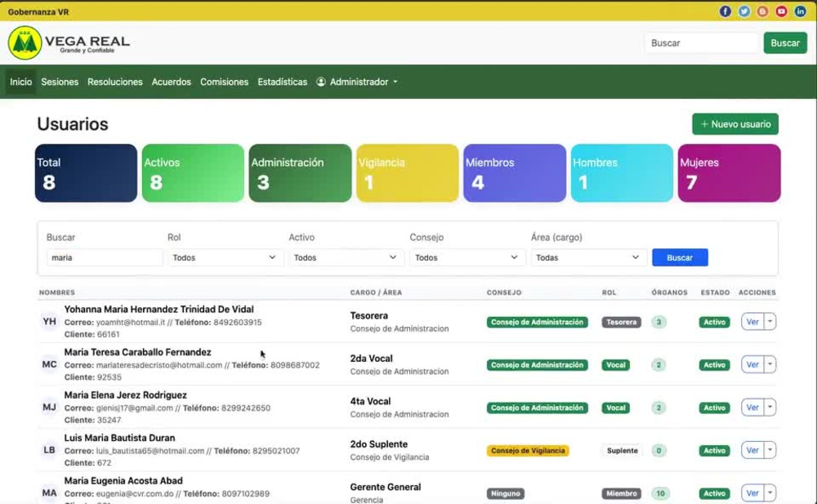817x504 pixels.
Task: Click the Tesorera role badge
Action: click(x=621, y=322)
